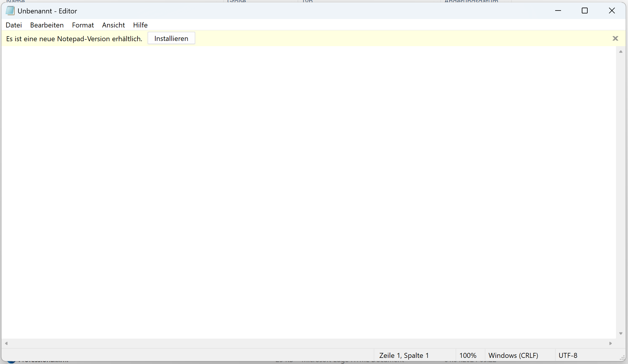The image size is (628, 364).
Task: Click the scroll right arrow
Action: click(x=610, y=343)
